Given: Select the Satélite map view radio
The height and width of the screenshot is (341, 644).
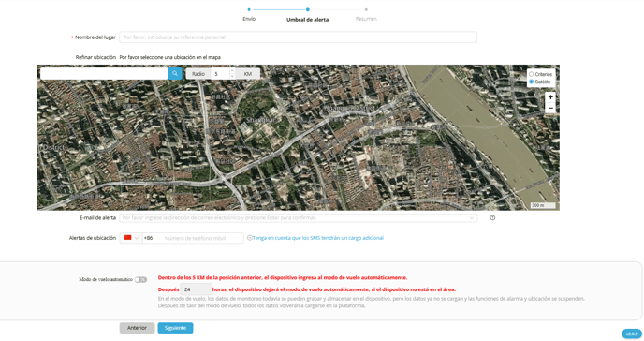Looking at the screenshot, I should (531, 82).
